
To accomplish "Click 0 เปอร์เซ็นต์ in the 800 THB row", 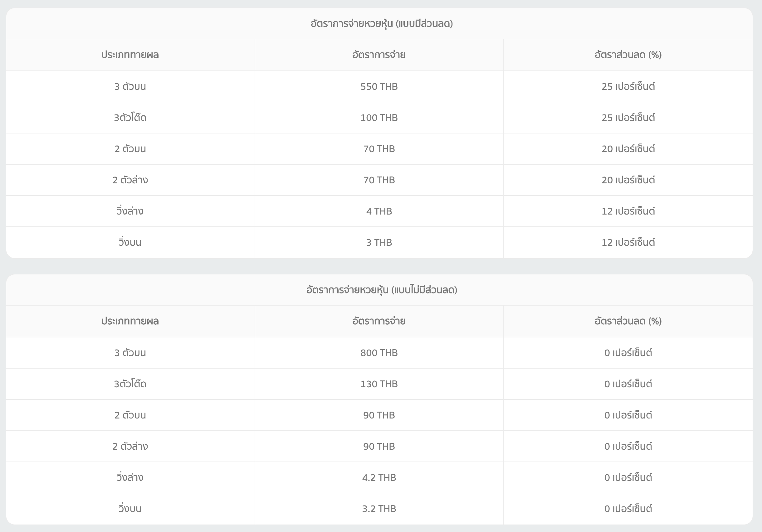I will 628,353.
